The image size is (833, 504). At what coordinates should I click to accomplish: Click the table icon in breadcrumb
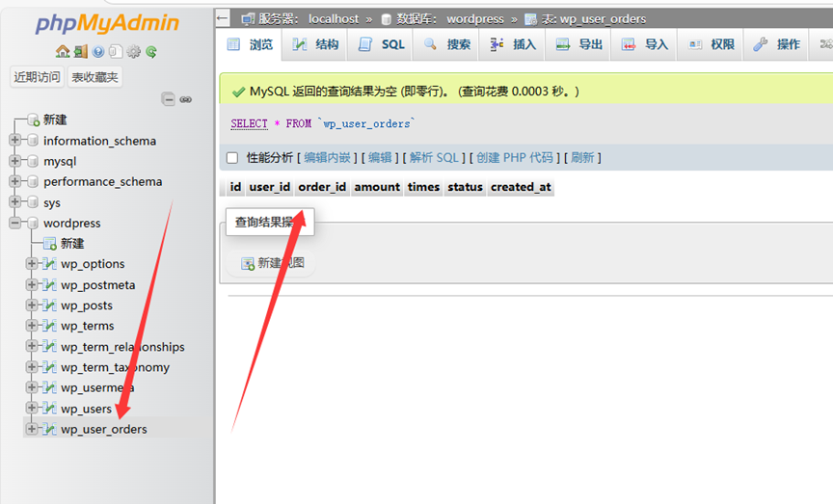530,19
